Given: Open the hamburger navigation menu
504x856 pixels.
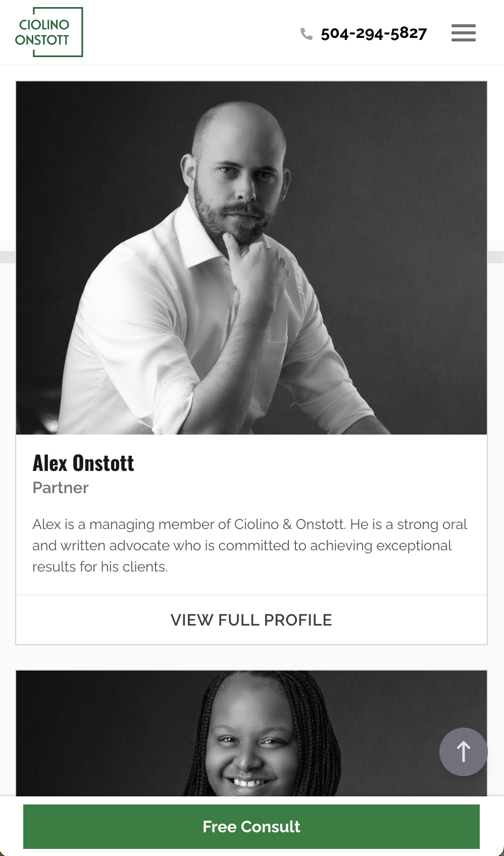Looking at the screenshot, I should click(x=463, y=33).
